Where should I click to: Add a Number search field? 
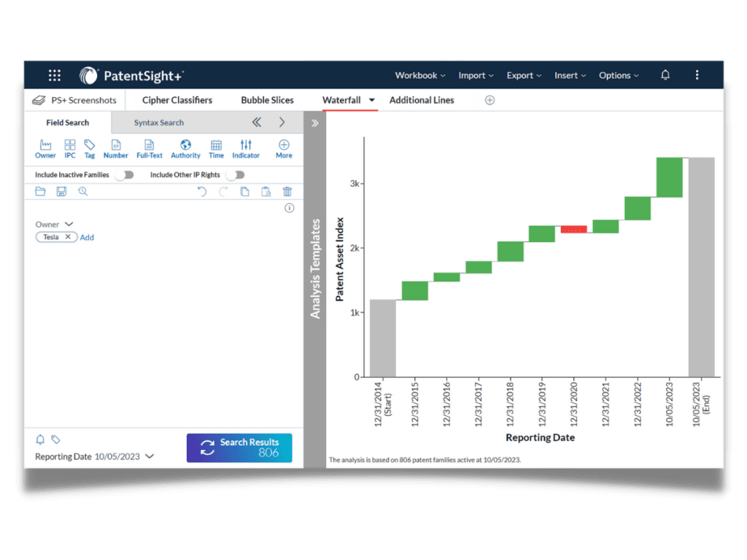pos(116,149)
